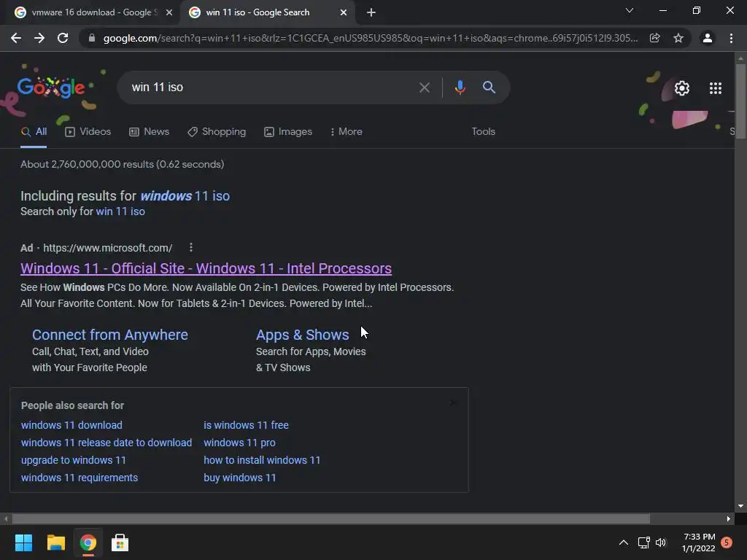The width and height of the screenshot is (747, 560).
Task: Go forward with the browser arrow
Action: click(39, 38)
